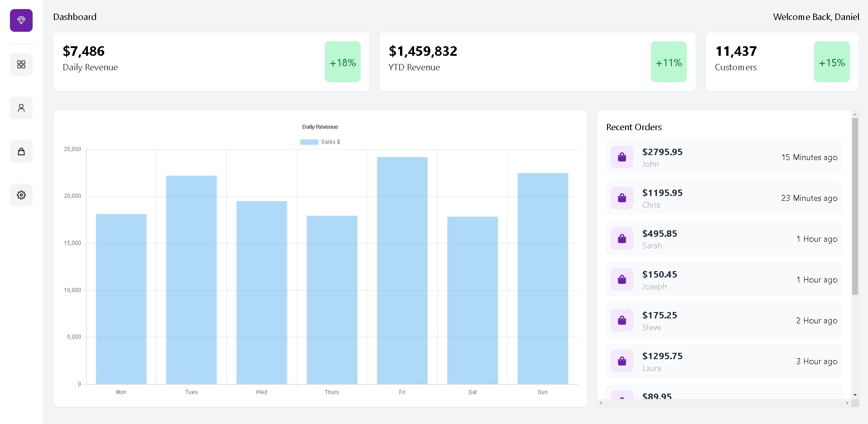Click the horizontal scrollbar right arrow
868x424 pixels.
pyautogui.click(x=847, y=403)
